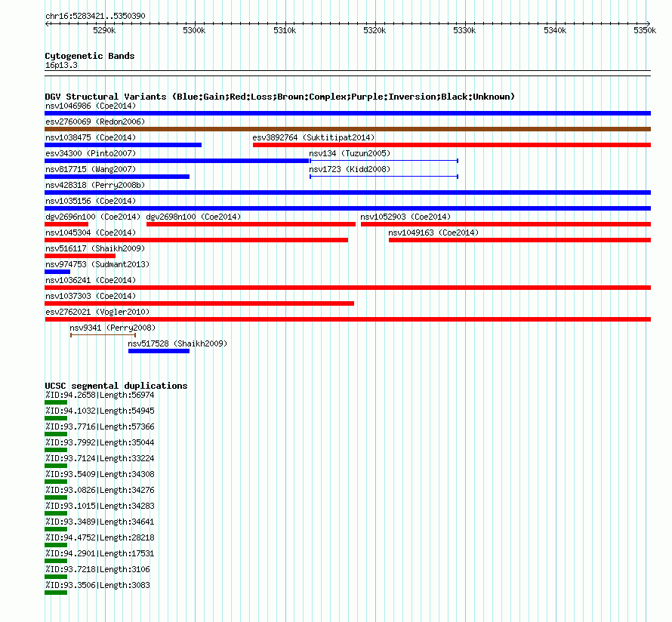This screenshot has height=622, width=672.
Task: Select nsv9341 (Perry2008) label
Action: click(x=113, y=328)
